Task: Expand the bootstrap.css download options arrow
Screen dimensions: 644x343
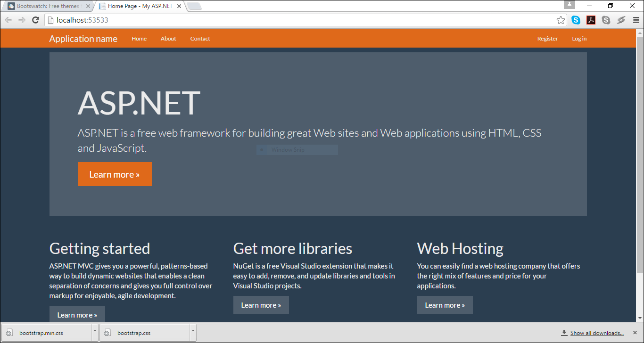Action: [x=193, y=333]
